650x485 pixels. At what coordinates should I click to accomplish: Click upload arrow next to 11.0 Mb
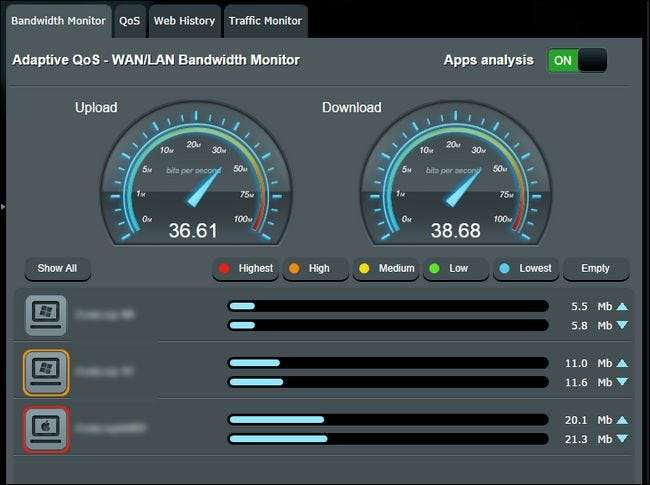click(622, 363)
